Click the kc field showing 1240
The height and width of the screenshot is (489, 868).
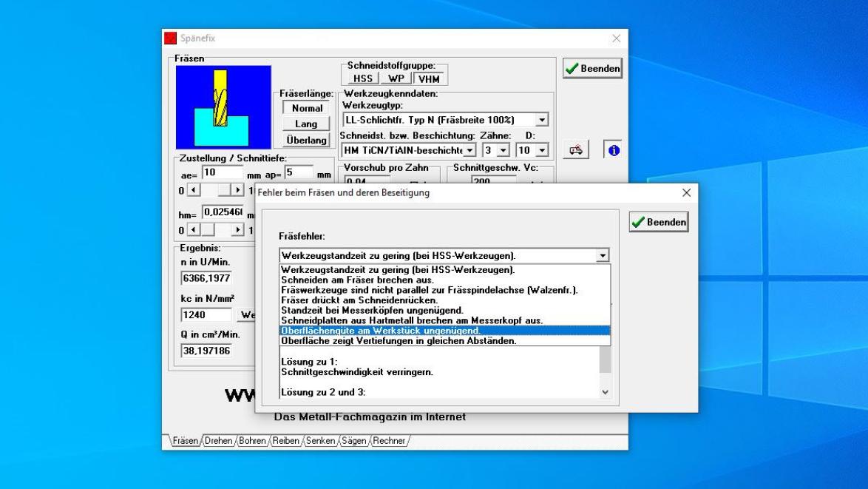coord(206,314)
